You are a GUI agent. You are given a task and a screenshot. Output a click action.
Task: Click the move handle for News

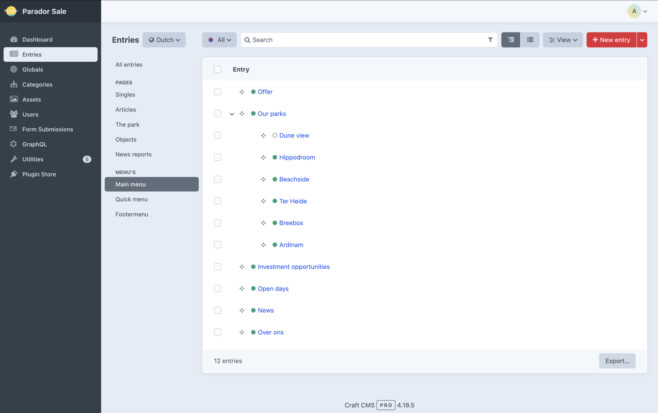pyautogui.click(x=242, y=310)
